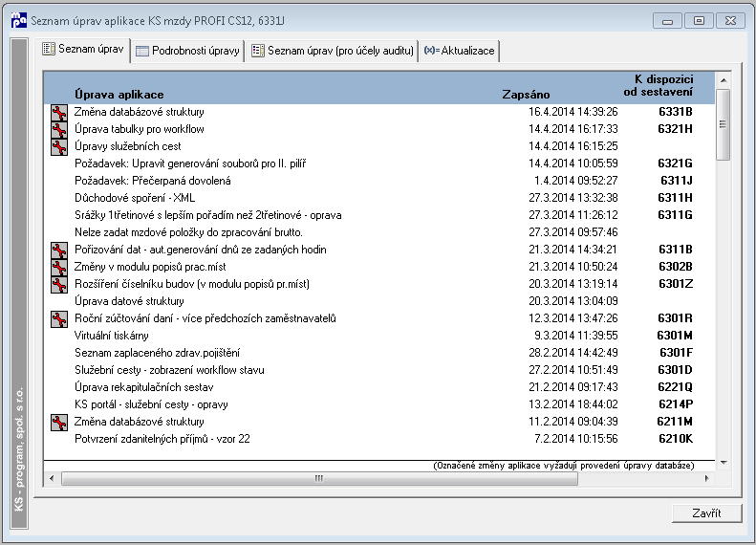Select row Úprava rekapitulačních sestav
Viewport: 756px width, 545px height.
379,387
